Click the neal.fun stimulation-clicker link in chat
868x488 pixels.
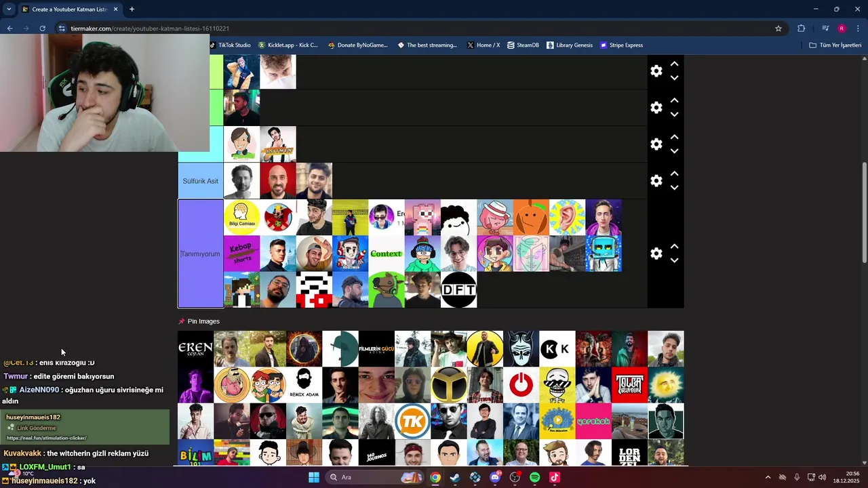point(46,438)
